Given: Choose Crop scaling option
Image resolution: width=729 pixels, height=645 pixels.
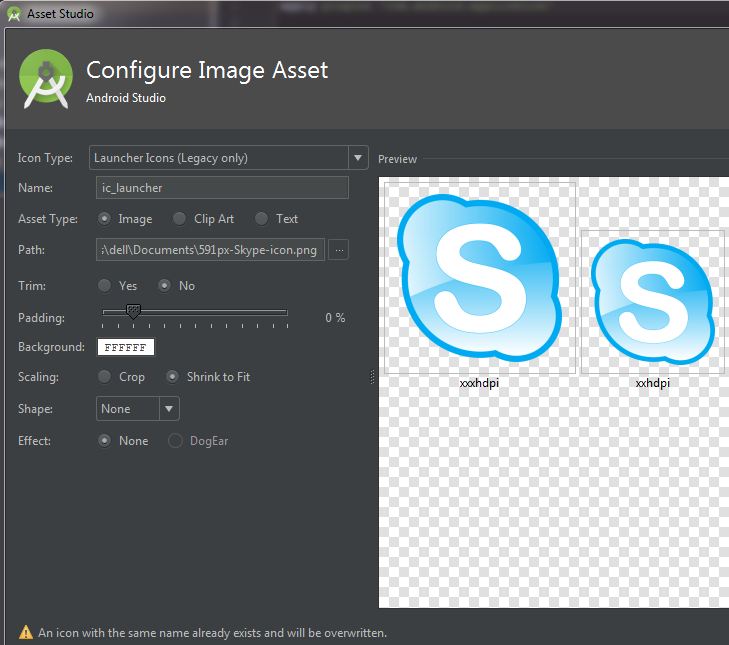Looking at the screenshot, I should click(105, 377).
